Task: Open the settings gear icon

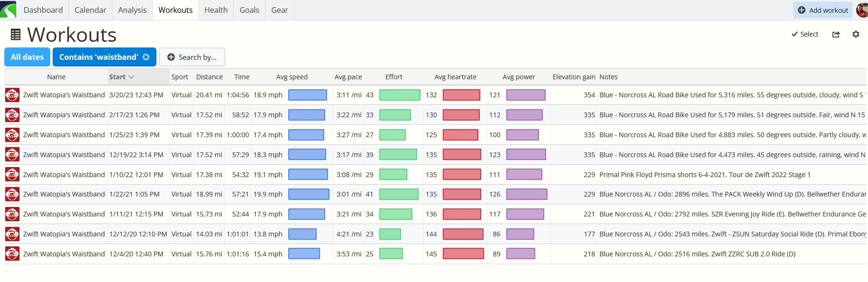Action: point(856,34)
